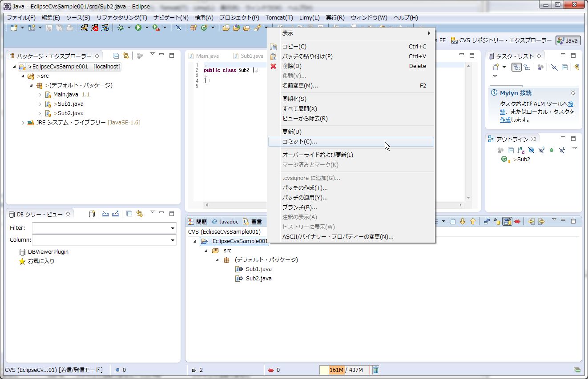Image resolution: width=588 pixels, height=379 pixels.
Task: Expand Main.java in Package Explorer
Action: (40, 95)
